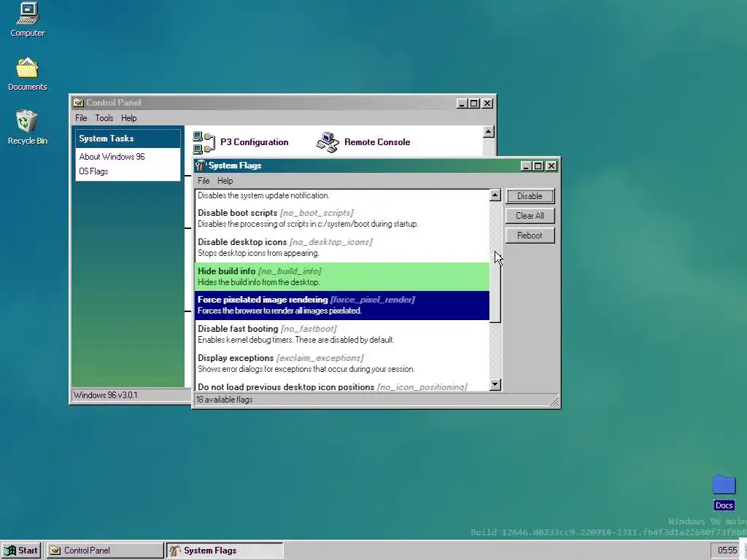Screen dimensions: 747x560
Task: Select Do not load previous desktop icon positions
Action: [x=342, y=385]
